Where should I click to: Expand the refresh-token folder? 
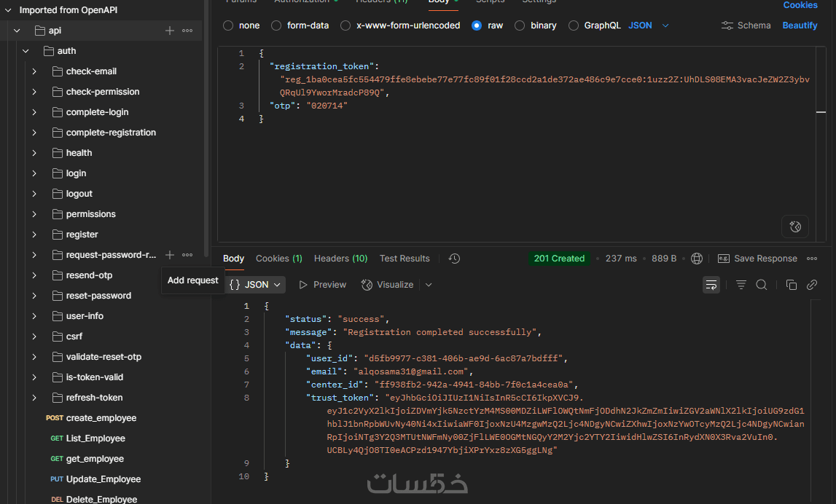pyautogui.click(x=34, y=398)
